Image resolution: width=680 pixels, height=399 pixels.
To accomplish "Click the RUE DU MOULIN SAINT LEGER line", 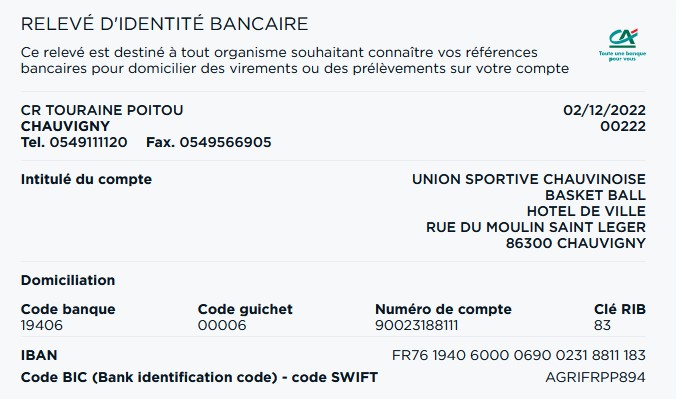I will pos(536,227).
